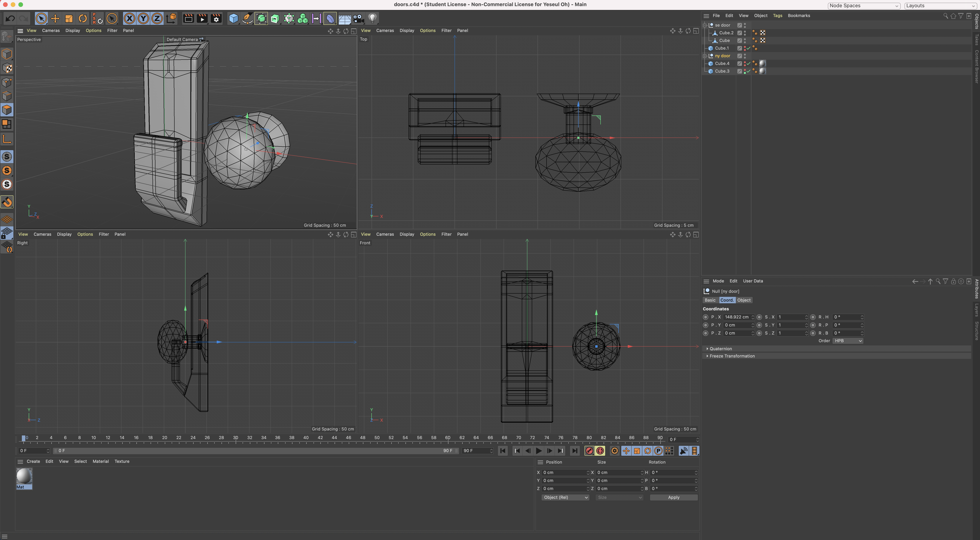The image size is (980, 540).
Task: Click the Undo arrow icon
Action: [10, 18]
